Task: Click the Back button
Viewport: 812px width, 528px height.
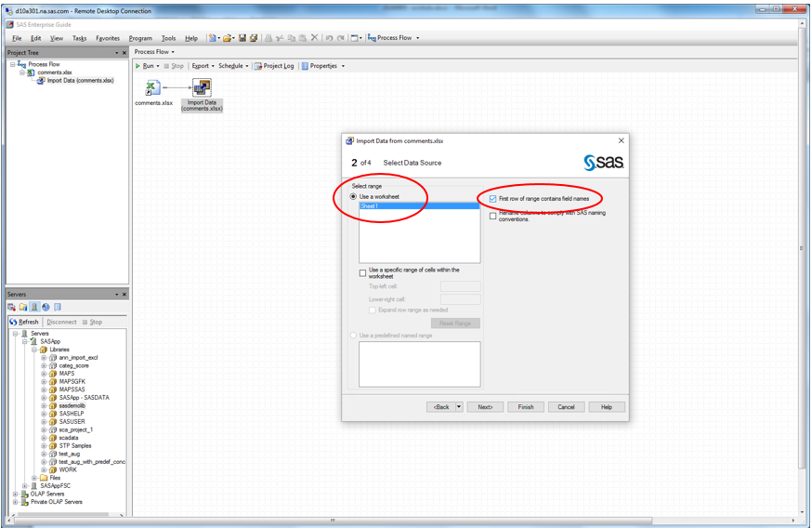Action: point(441,407)
